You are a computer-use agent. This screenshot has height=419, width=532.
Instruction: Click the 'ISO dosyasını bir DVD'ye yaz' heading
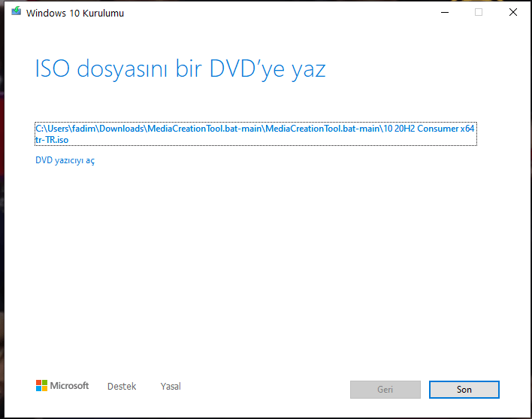(180, 69)
